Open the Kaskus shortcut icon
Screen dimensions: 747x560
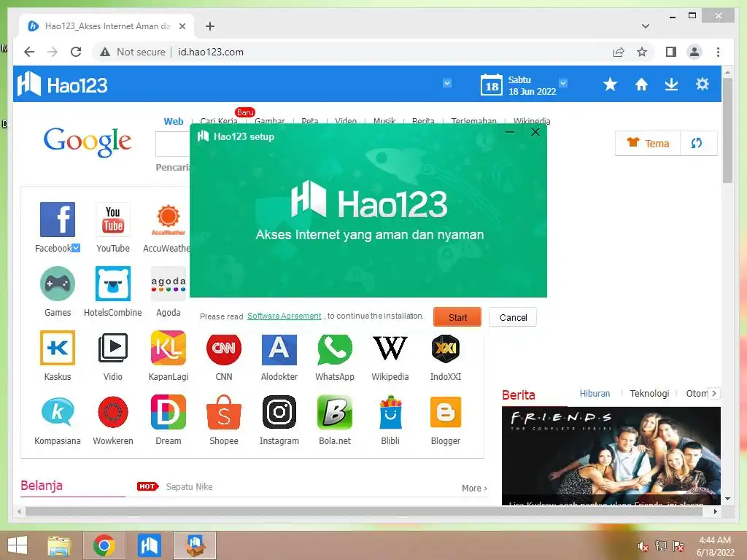tap(57, 348)
